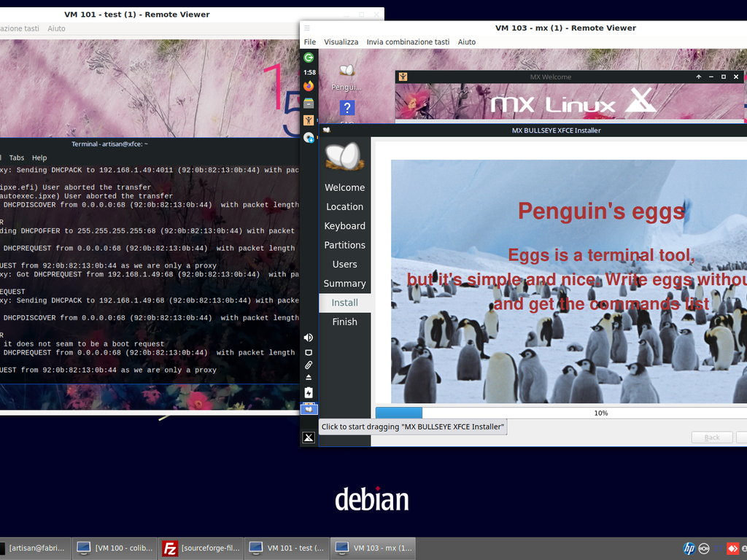Select the Users step in installer sidebar
The image size is (747, 560).
pyautogui.click(x=345, y=264)
